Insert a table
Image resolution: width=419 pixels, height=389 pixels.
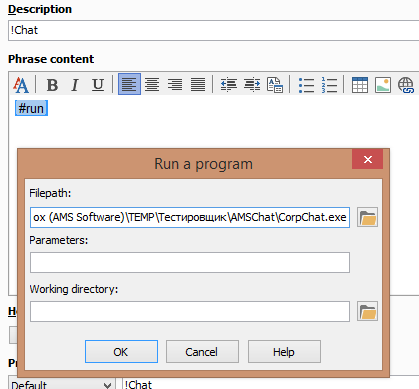360,85
